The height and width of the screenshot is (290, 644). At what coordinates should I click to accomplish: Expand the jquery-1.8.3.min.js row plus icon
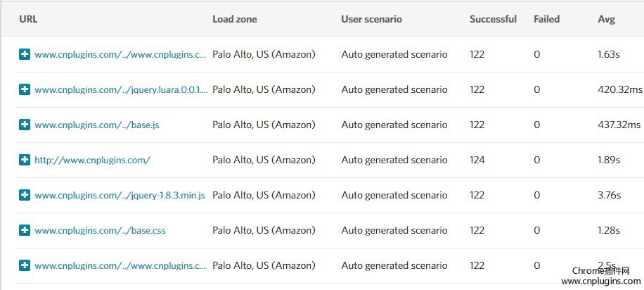(x=25, y=195)
